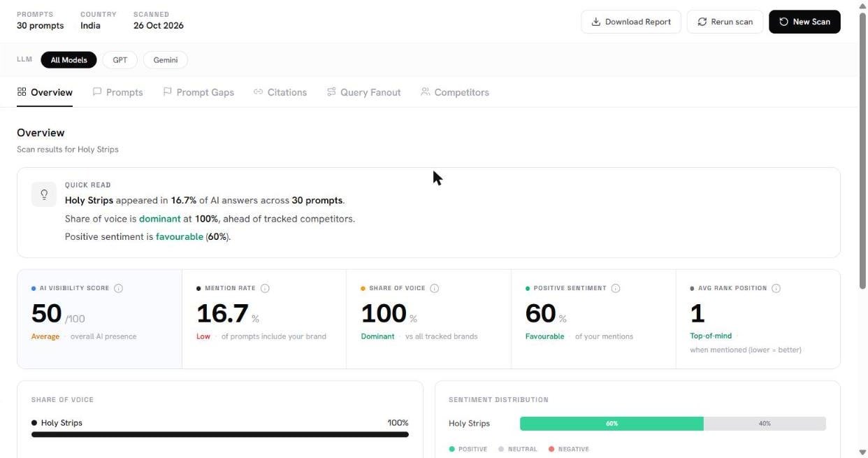Click the Positive Sentiment info icon

[x=616, y=288]
